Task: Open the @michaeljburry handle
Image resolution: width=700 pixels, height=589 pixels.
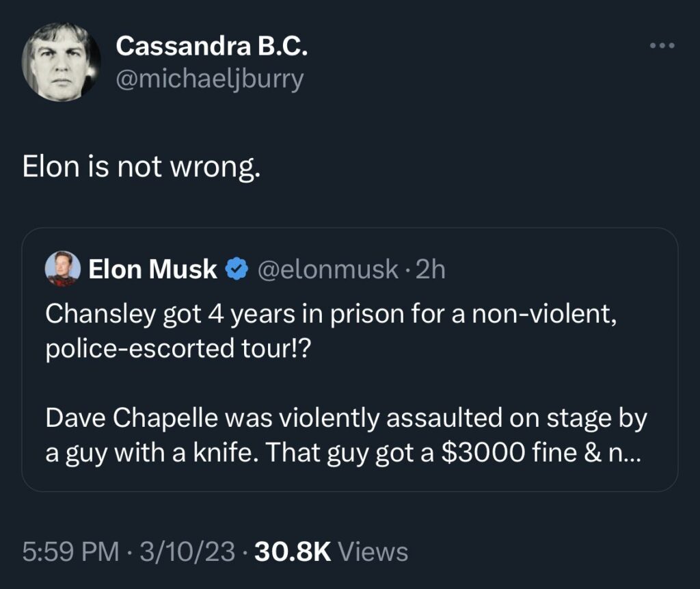Action: 210,79
